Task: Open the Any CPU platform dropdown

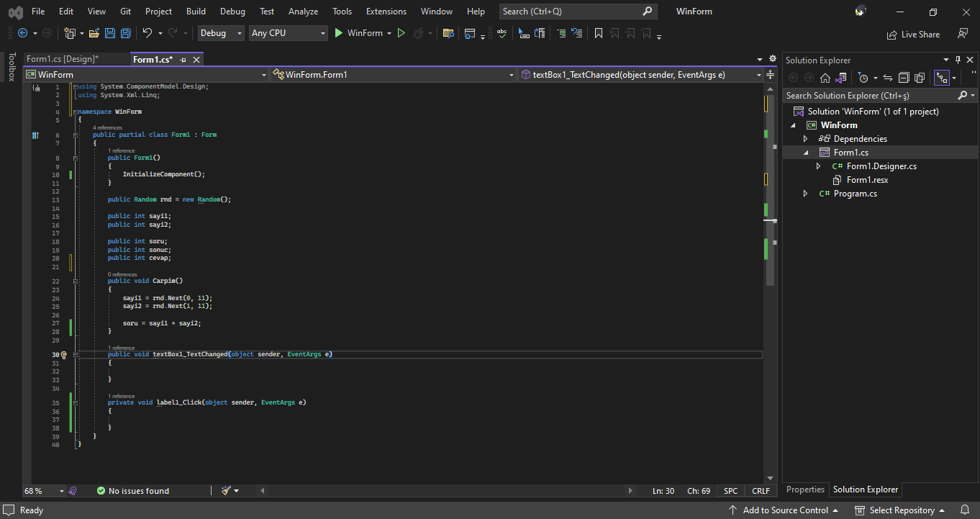Action: click(288, 33)
